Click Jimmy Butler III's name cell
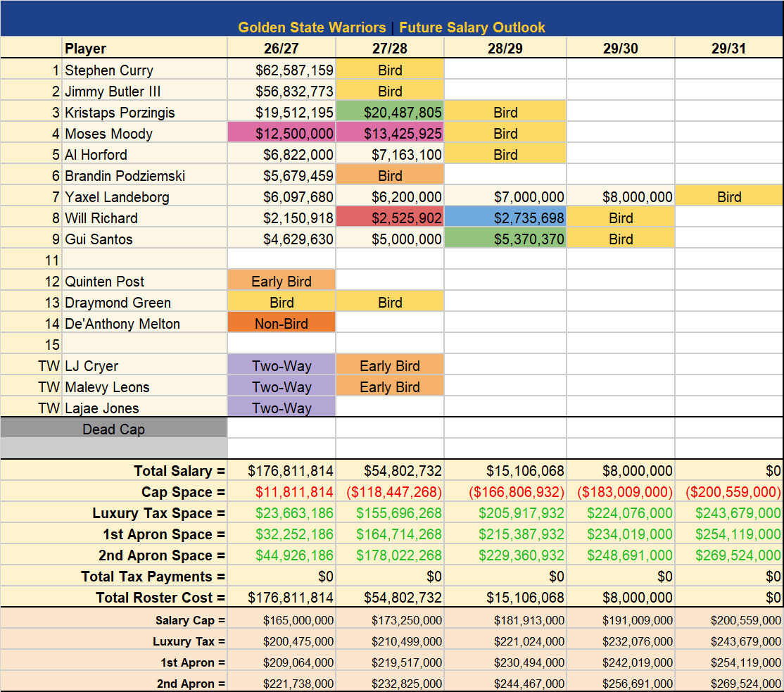This screenshot has width=784, height=692. click(x=144, y=91)
